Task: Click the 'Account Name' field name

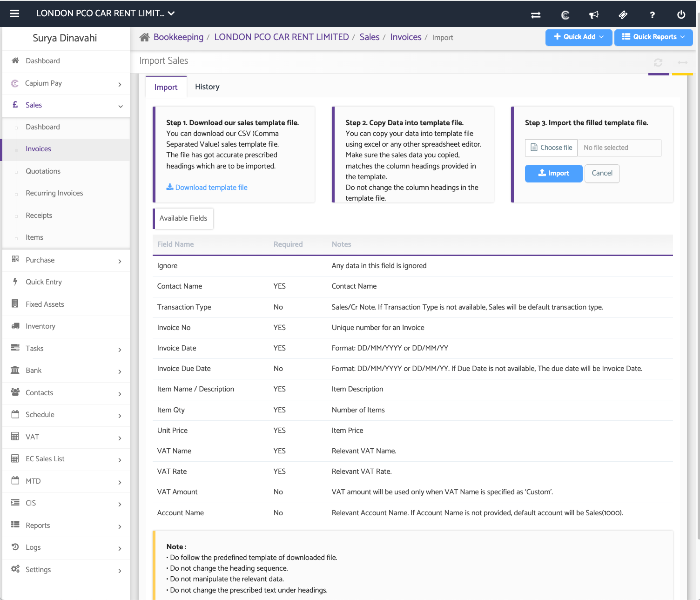Action: click(x=181, y=513)
